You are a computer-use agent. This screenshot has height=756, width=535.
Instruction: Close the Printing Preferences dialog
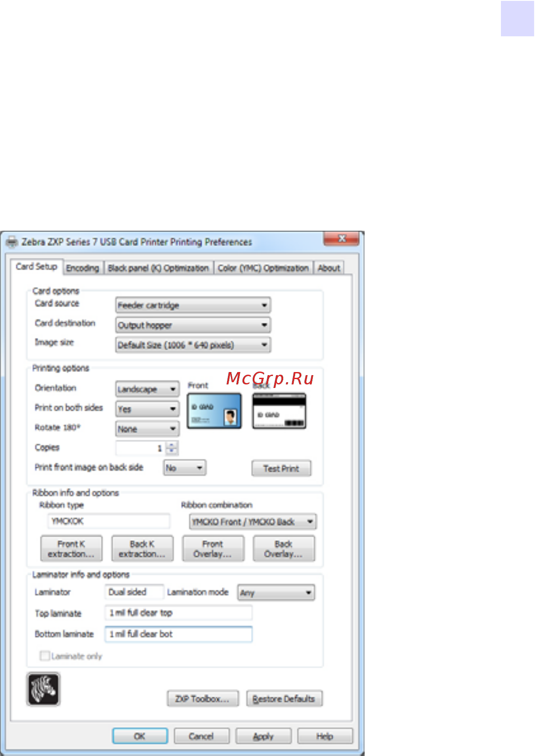(341, 238)
